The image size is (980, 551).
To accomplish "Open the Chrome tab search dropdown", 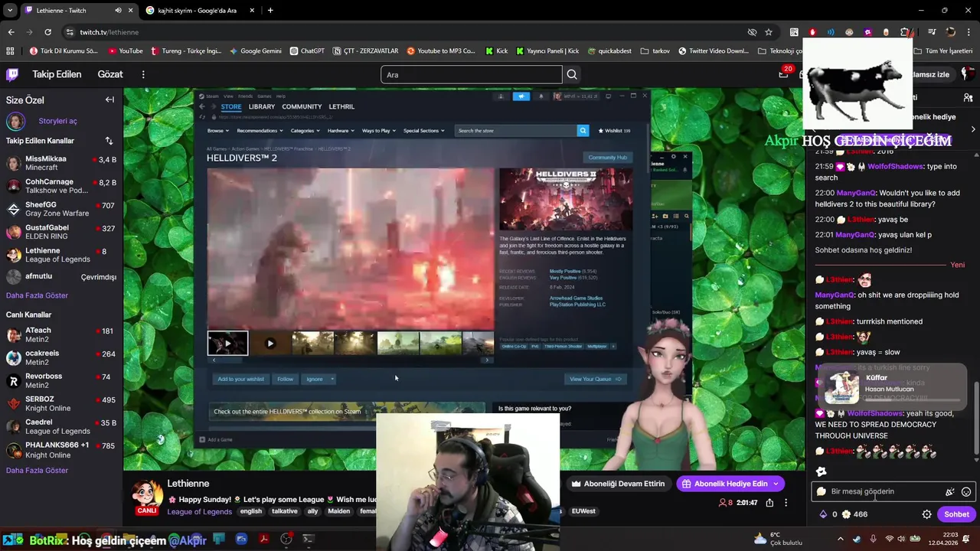I will (10, 11).
